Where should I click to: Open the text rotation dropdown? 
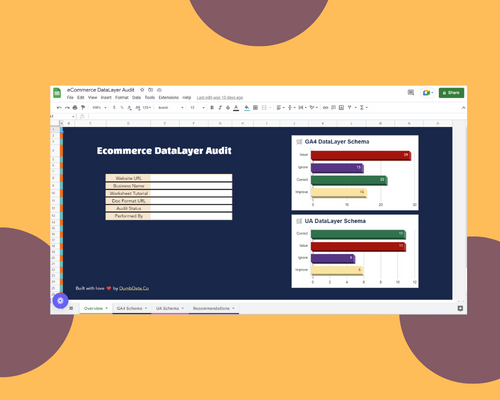click(x=313, y=107)
